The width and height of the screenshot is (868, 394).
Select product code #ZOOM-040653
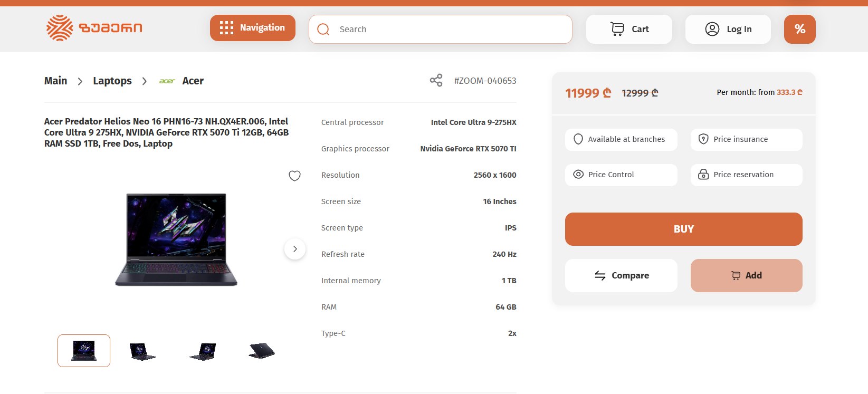[x=485, y=81]
